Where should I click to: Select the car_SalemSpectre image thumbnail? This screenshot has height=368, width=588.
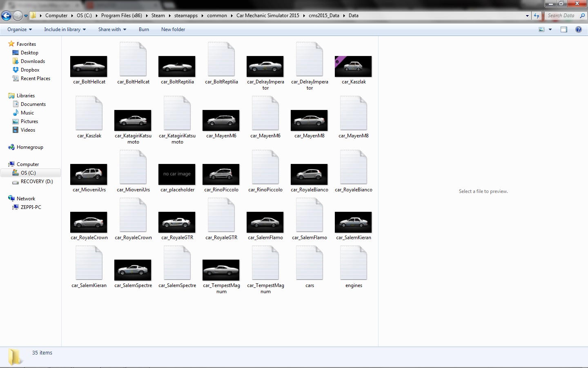click(x=133, y=270)
